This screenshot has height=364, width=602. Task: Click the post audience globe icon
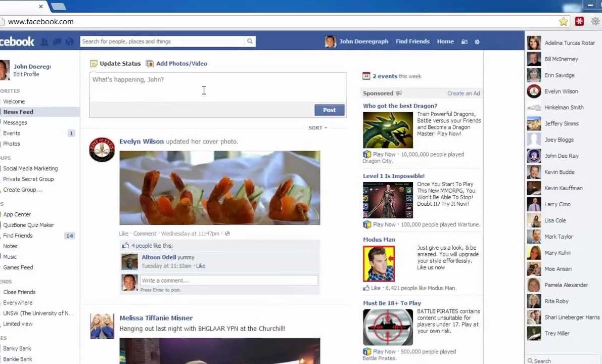(227, 234)
